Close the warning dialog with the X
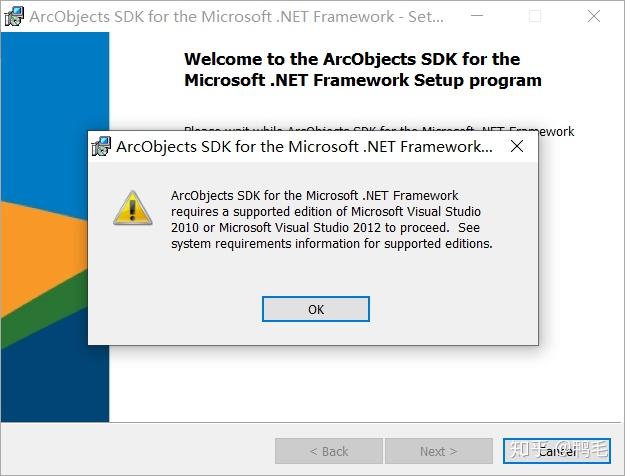The height and width of the screenshot is (476, 625). click(517, 147)
